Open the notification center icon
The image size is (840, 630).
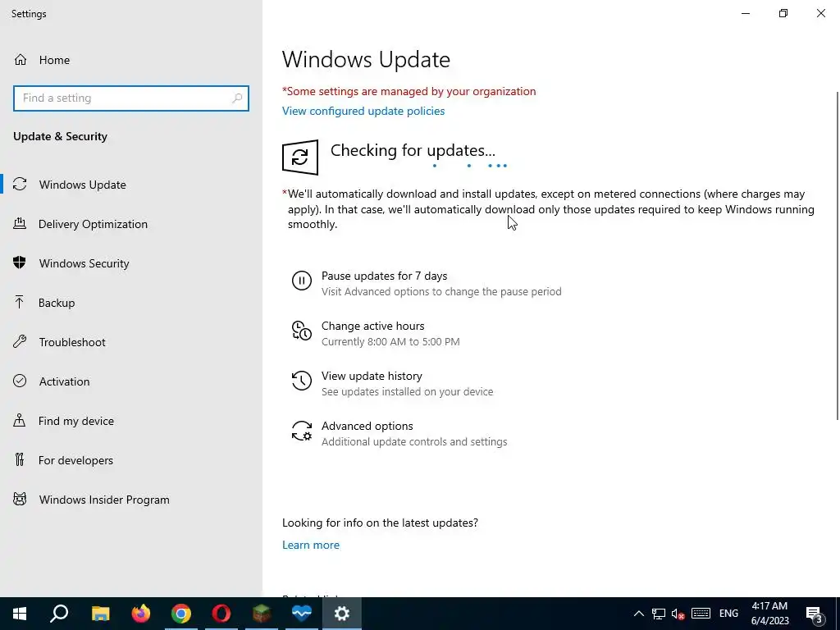[815, 614]
